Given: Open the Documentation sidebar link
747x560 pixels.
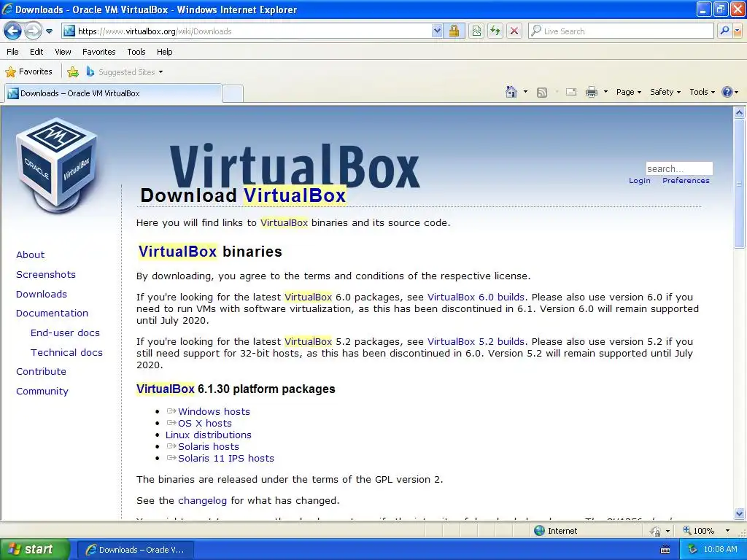Looking at the screenshot, I should click(x=52, y=314).
